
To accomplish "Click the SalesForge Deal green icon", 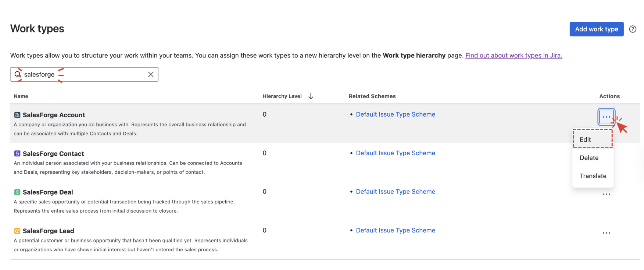I will (x=17, y=192).
